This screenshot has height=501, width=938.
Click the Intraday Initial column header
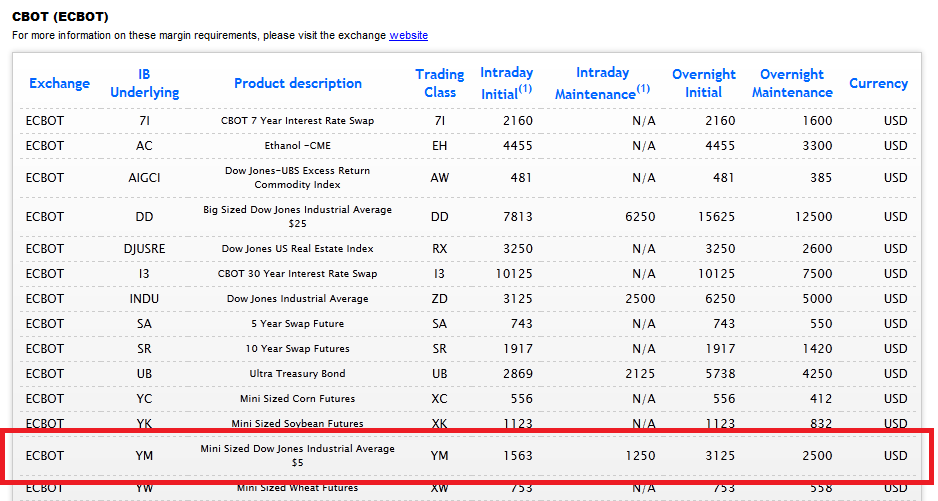[x=506, y=83]
